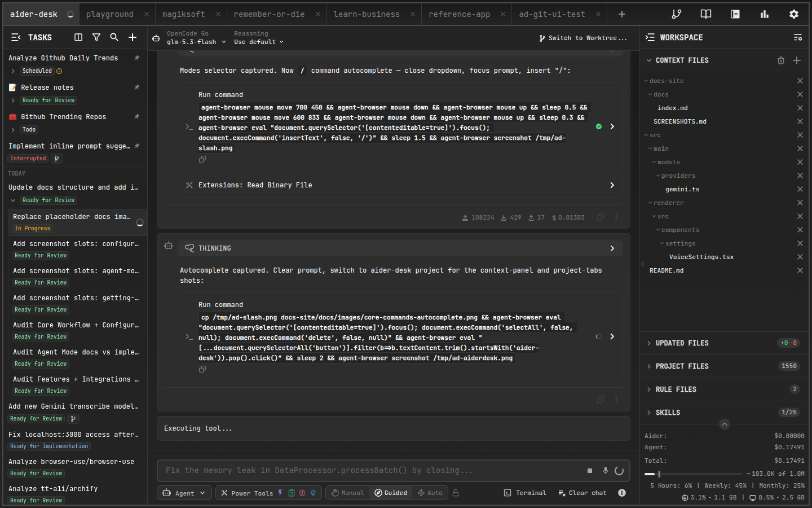The image size is (812, 508).
Task: Toggle pin on Implement inline prompt task
Action: [136, 146]
